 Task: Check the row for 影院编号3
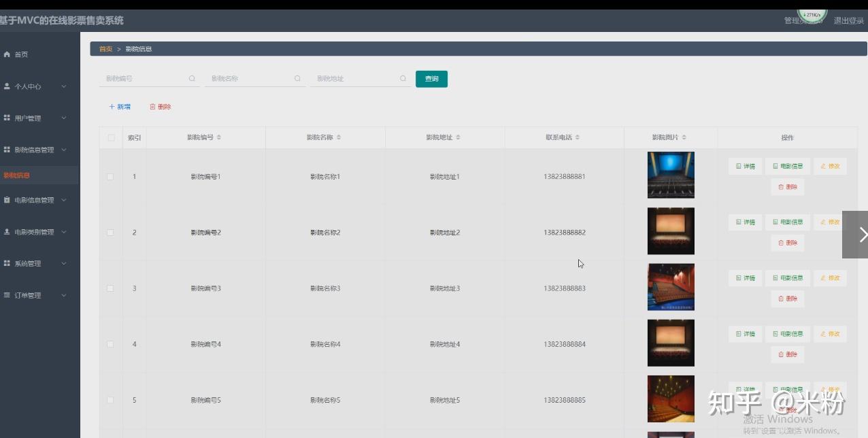click(110, 288)
